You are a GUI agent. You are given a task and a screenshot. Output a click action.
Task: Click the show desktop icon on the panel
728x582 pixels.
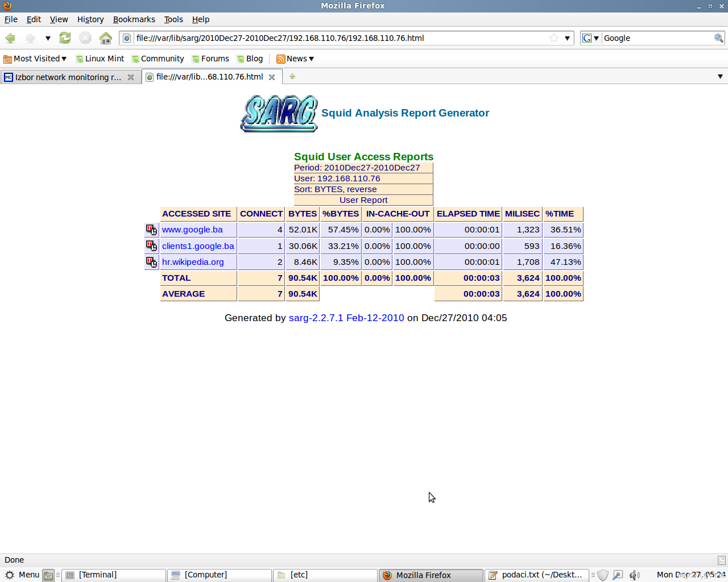click(48, 575)
